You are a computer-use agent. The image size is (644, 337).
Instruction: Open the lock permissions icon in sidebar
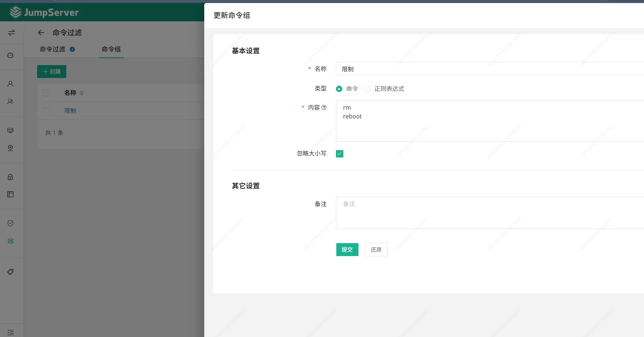[x=10, y=177]
